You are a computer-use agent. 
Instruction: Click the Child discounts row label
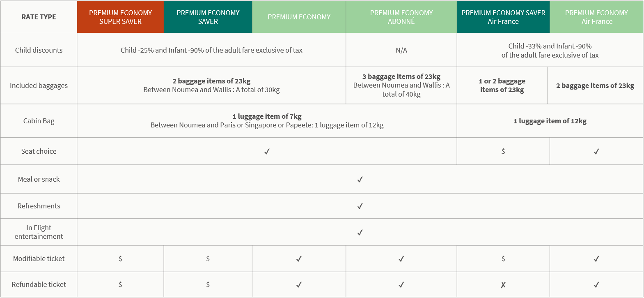pyautogui.click(x=39, y=50)
